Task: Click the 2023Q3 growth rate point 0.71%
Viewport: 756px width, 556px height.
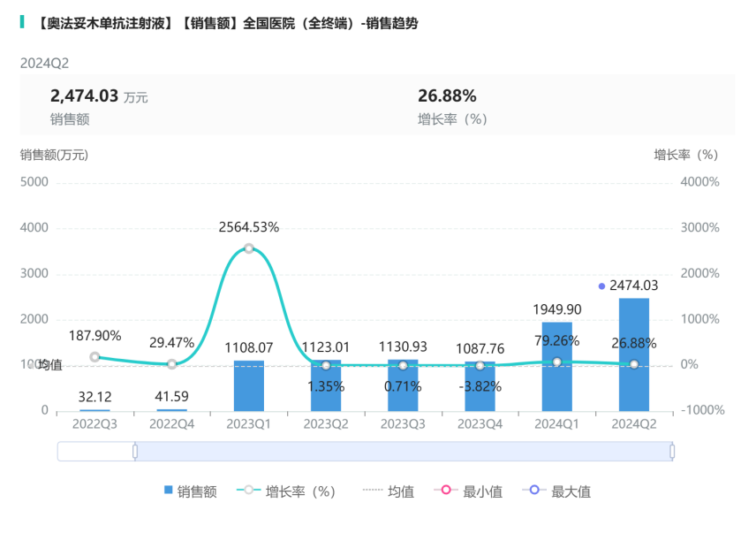Action: 403,365
